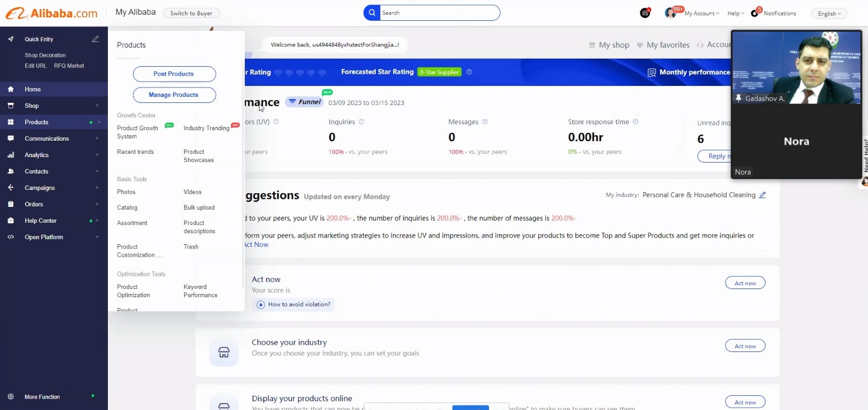Screen dimensions: 868x410
Task: Expand the Campaigns submenu arrow
Action: (x=97, y=188)
